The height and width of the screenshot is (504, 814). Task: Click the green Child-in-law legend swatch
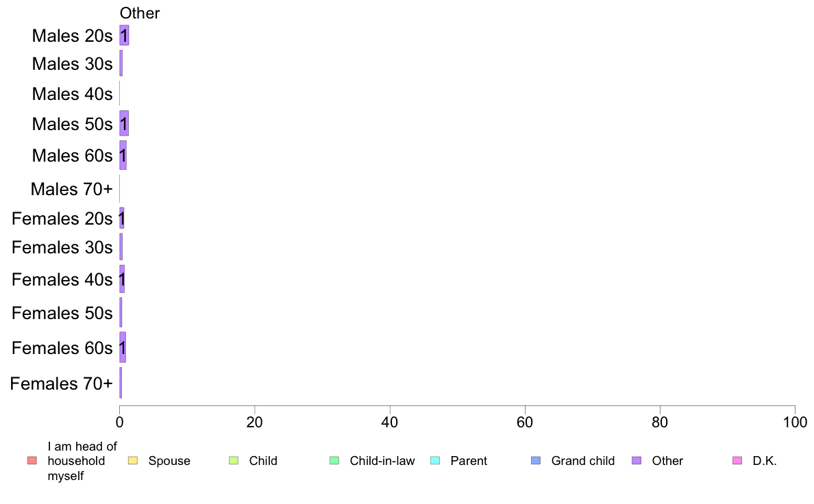334,460
